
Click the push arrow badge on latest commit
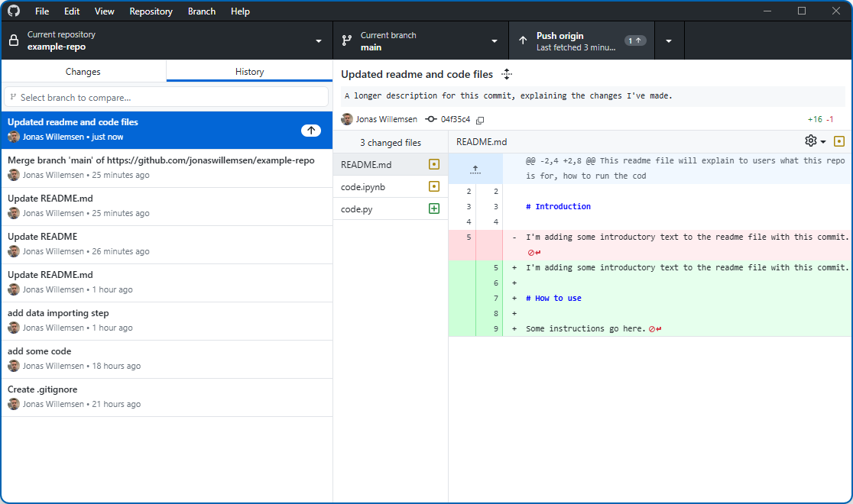[310, 131]
